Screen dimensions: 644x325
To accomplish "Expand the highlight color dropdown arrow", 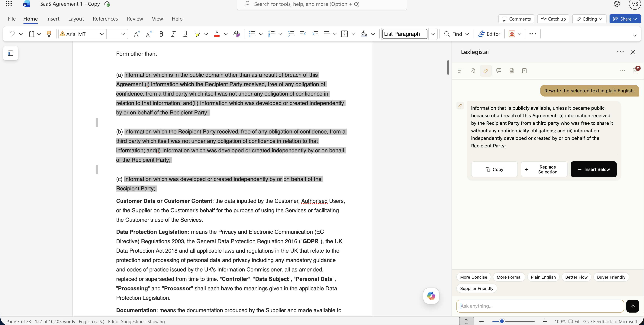I will tap(206, 34).
